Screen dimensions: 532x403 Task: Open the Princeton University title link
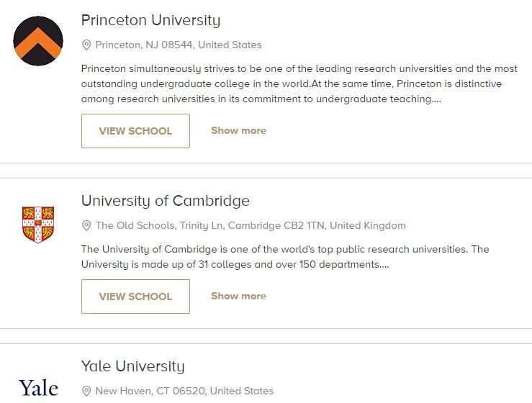[150, 20]
